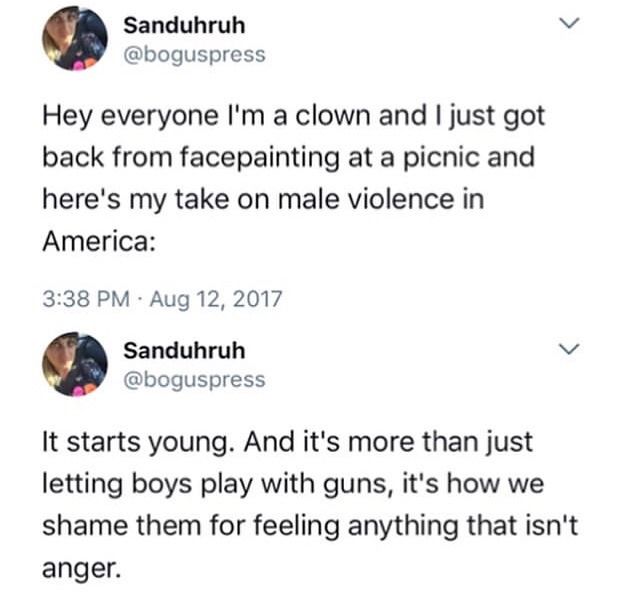Open Sanduhruh name on first tweet
The height and width of the screenshot is (593, 640).
click(x=184, y=26)
